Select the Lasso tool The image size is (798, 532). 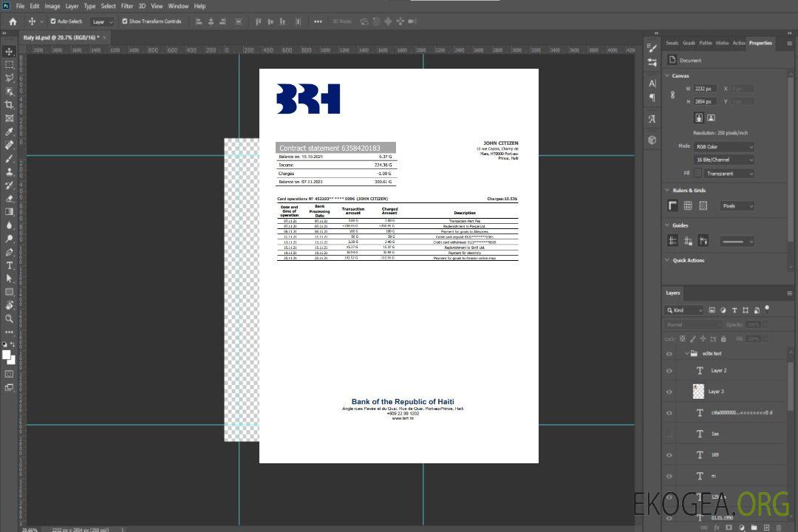click(9, 78)
